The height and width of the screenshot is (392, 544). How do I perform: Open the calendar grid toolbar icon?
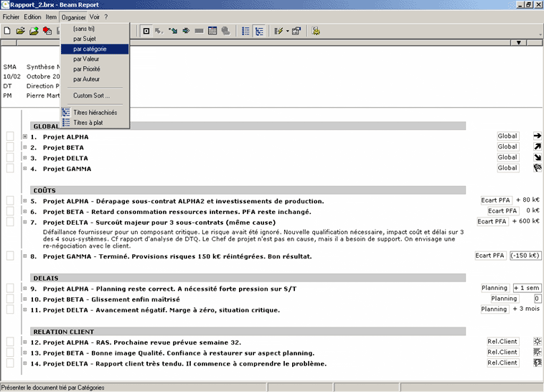(x=212, y=31)
